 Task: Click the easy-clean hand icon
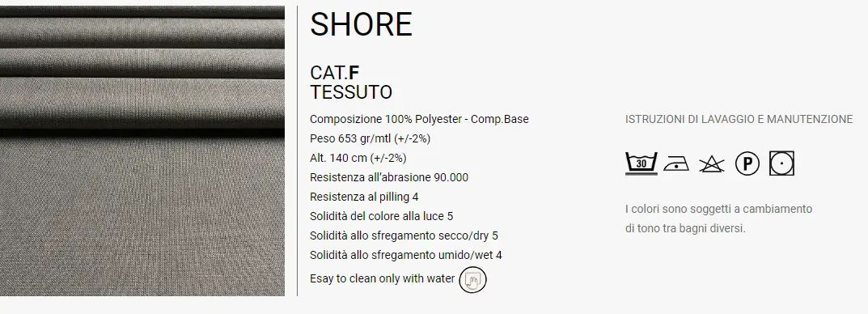tap(472, 279)
